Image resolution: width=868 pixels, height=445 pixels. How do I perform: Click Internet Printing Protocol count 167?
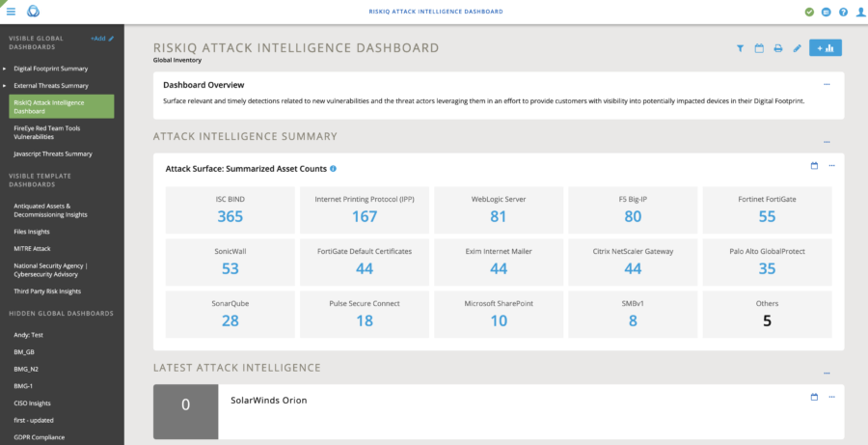(x=365, y=216)
